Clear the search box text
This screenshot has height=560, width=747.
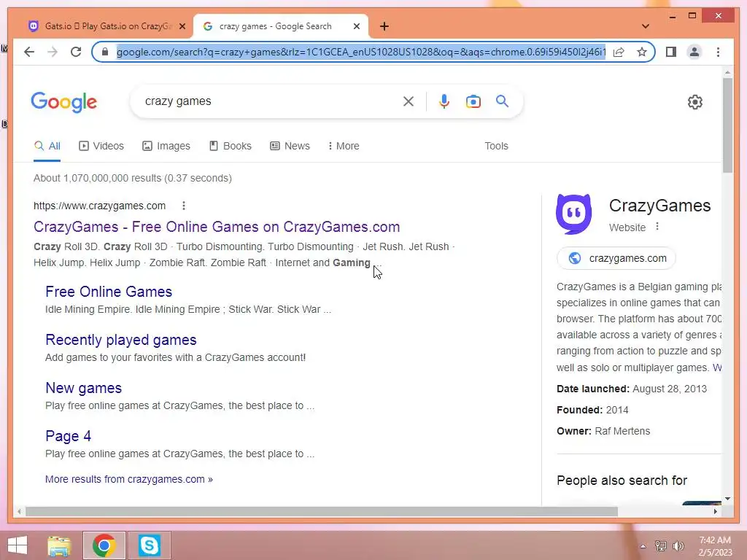(x=409, y=101)
